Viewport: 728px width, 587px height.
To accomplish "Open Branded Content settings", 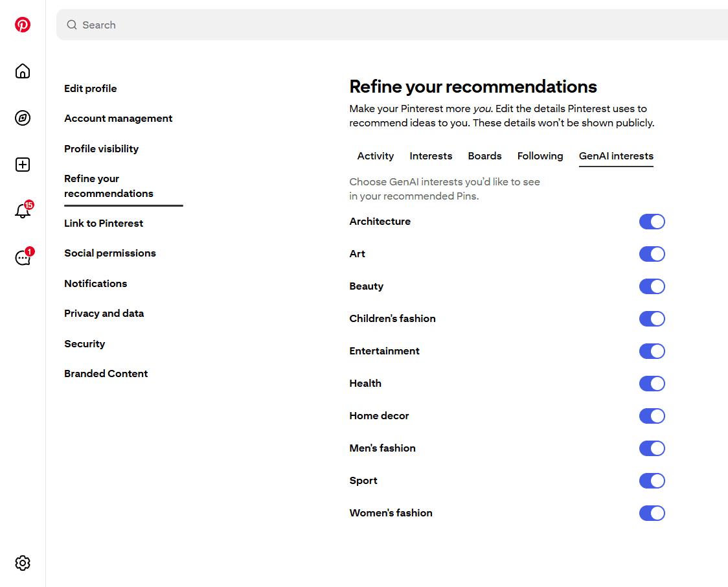I will [106, 374].
